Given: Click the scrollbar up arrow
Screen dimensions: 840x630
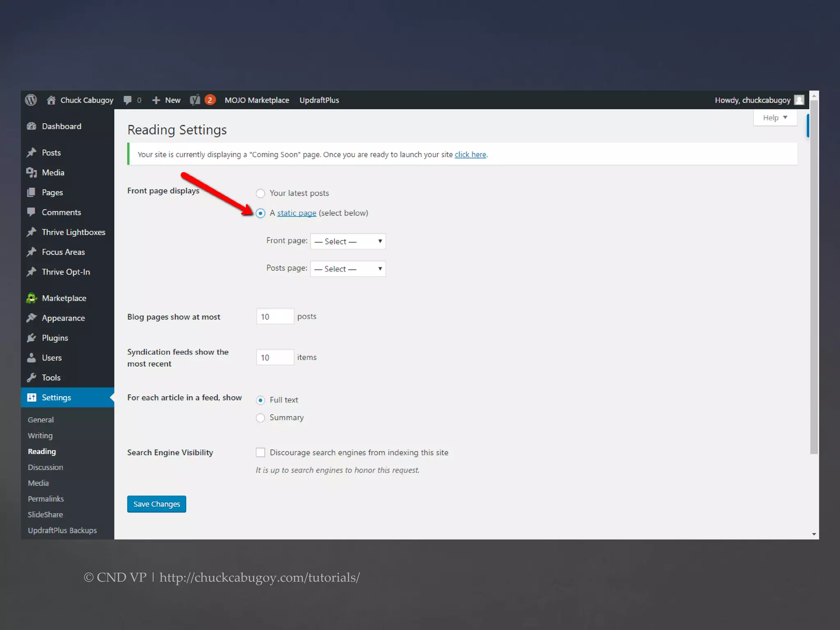Looking at the screenshot, I should (814, 96).
